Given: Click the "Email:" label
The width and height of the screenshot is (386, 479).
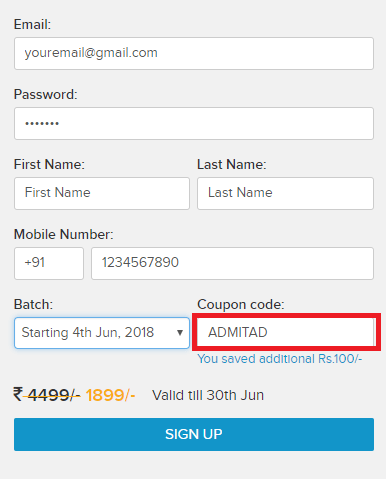Looking at the screenshot, I should click(32, 25).
